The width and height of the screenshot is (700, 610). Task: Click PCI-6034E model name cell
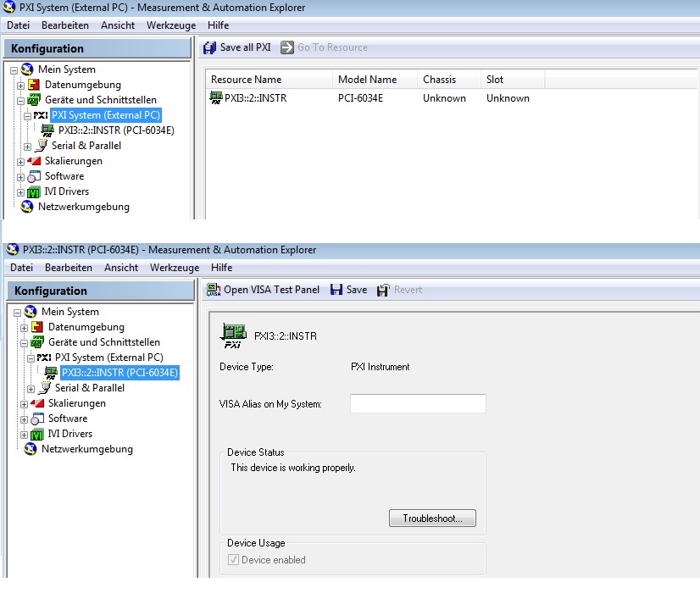tap(361, 98)
